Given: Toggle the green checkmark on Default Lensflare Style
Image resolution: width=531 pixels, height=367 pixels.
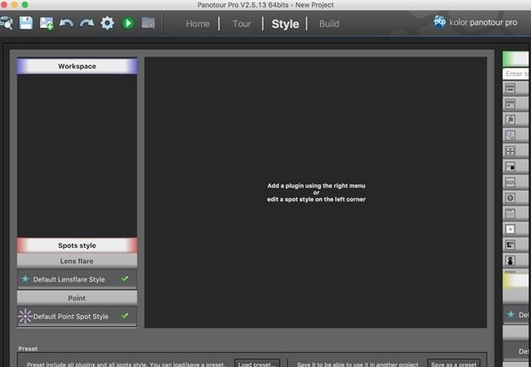Looking at the screenshot, I should point(125,279).
